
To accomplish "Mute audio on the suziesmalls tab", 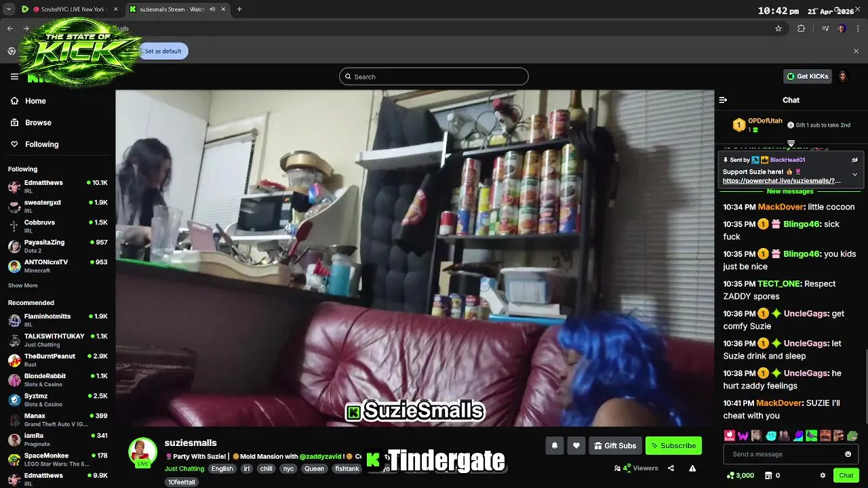I will (212, 9).
